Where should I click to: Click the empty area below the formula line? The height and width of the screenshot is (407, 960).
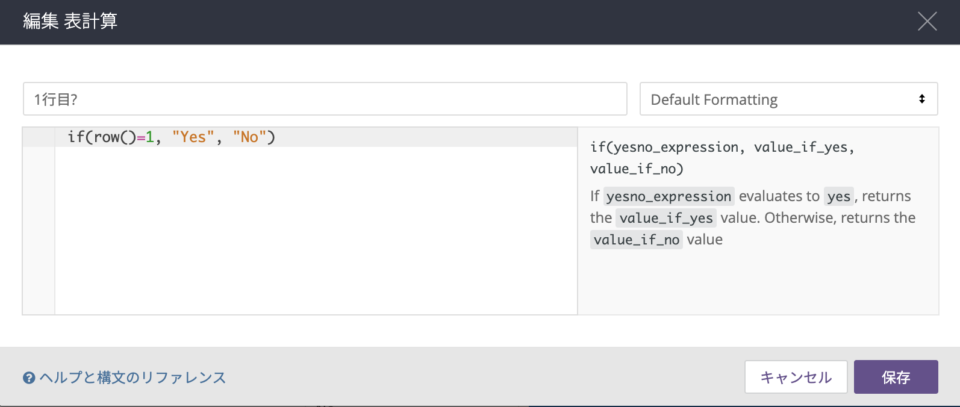pos(316,231)
